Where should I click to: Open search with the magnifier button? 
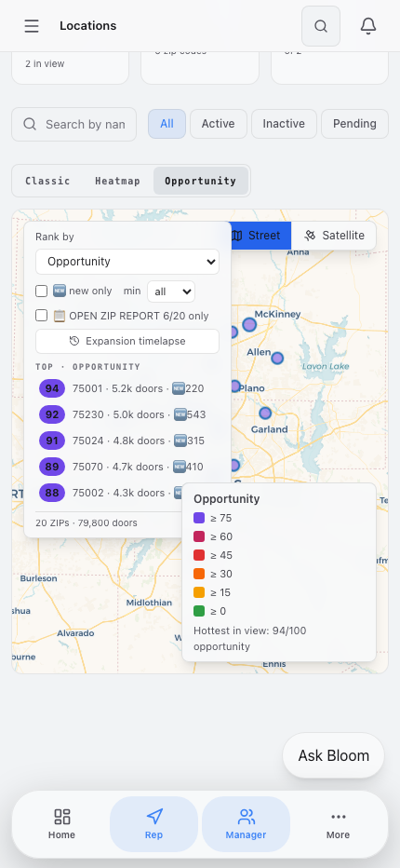[321, 26]
